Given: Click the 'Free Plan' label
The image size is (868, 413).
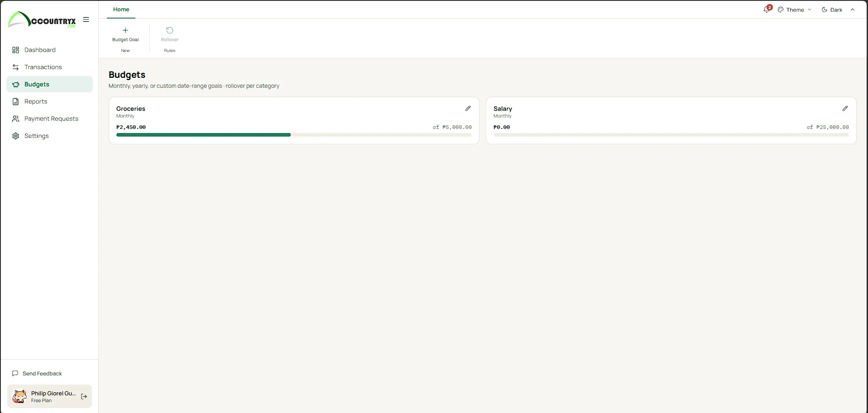Looking at the screenshot, I should [41, 401].
